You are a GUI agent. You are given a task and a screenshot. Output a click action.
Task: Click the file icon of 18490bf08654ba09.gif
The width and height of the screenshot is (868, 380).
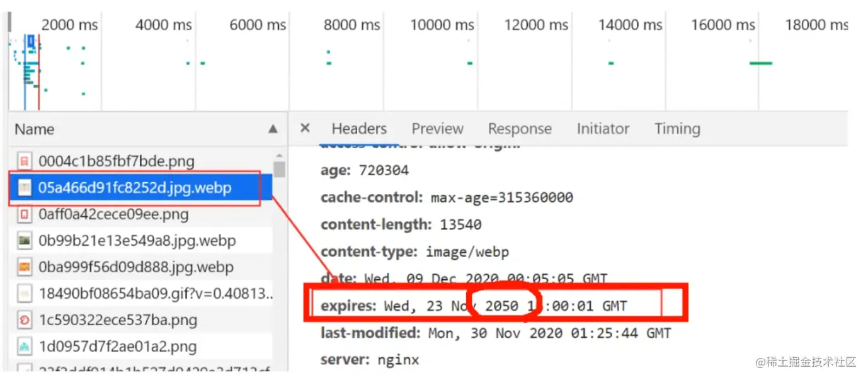click(25, 294)
